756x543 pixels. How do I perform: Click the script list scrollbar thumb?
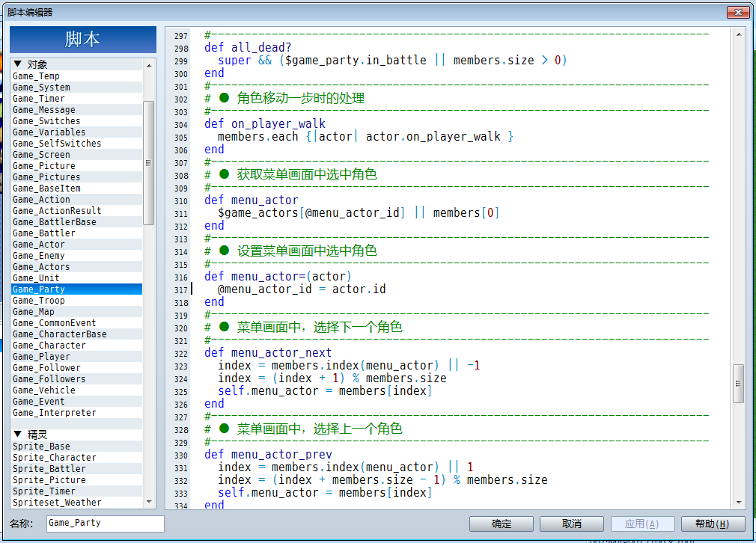(149, 163)
